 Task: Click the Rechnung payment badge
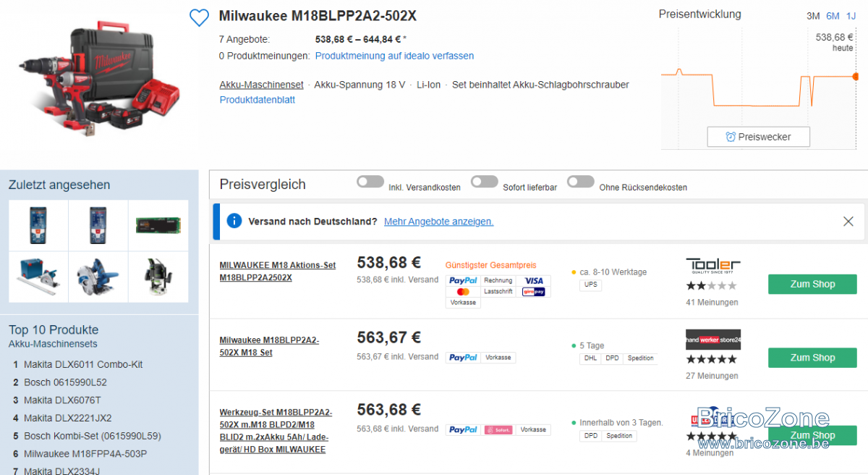click(x=498, y=280)
